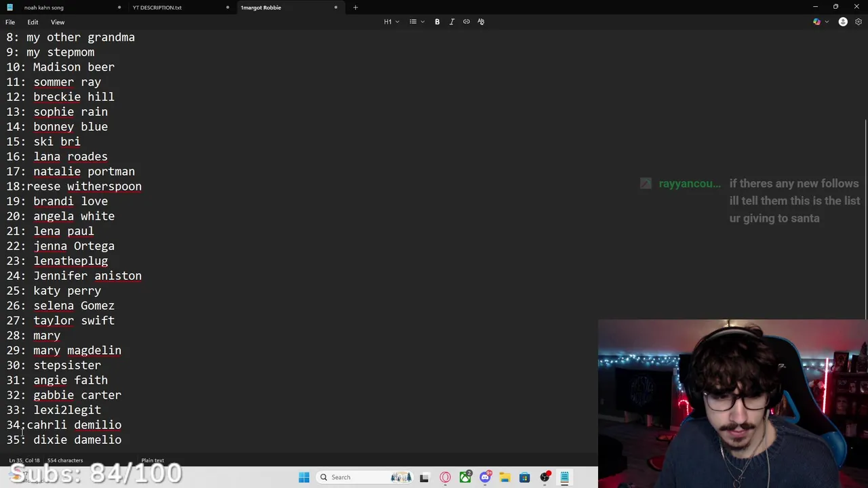Toggle bold formatting
The height and width of the screenshot is (488, 868).
click(437, 22)
